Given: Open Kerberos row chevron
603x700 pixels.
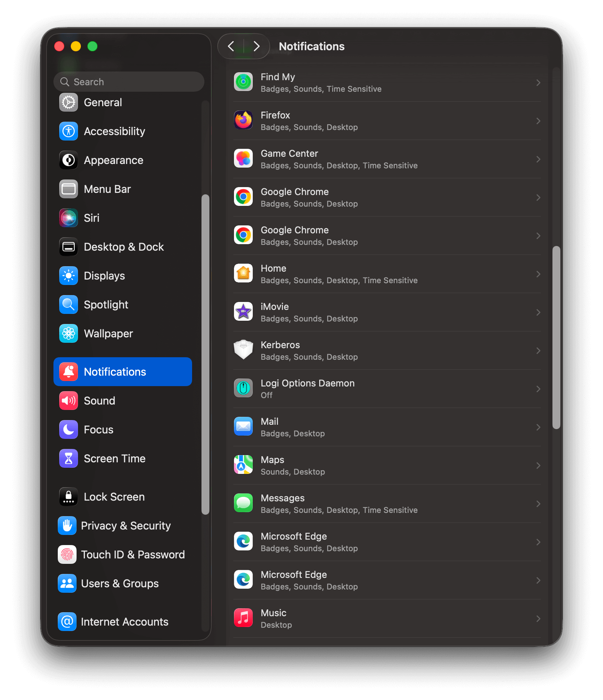Looking at the screenshot, I should [538, 351].
